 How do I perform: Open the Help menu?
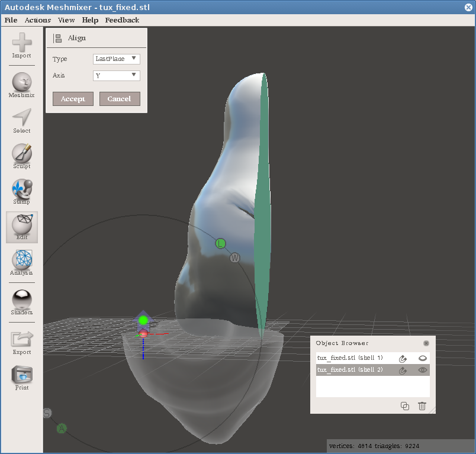[x=90, y=20]
